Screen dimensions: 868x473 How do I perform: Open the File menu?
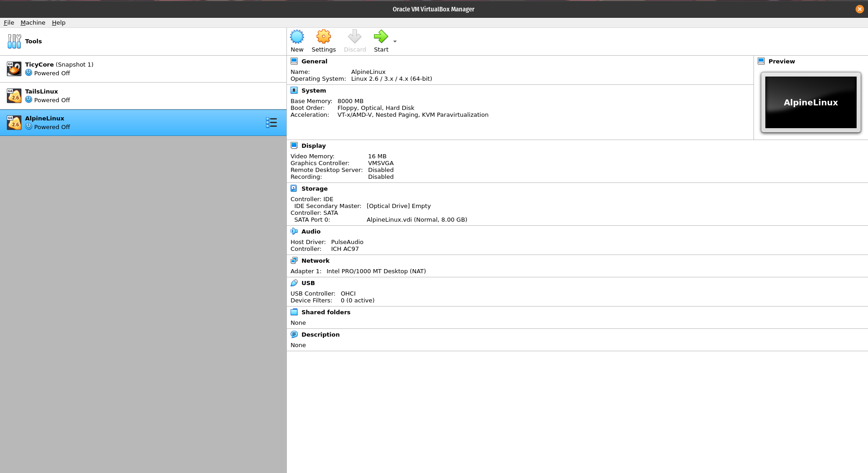[x=9, y=22]
